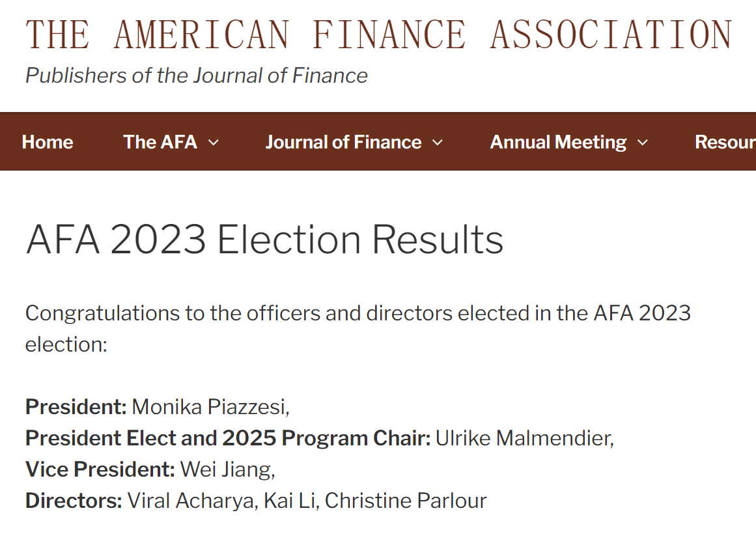This screenshot has height=545, width=756.
Task: Click the name Monika Piazzesi
Action: (208, 407)
